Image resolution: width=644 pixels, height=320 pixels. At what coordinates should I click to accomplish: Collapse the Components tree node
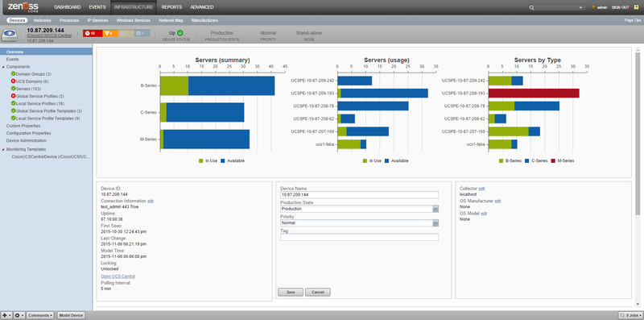coord(3,67)
